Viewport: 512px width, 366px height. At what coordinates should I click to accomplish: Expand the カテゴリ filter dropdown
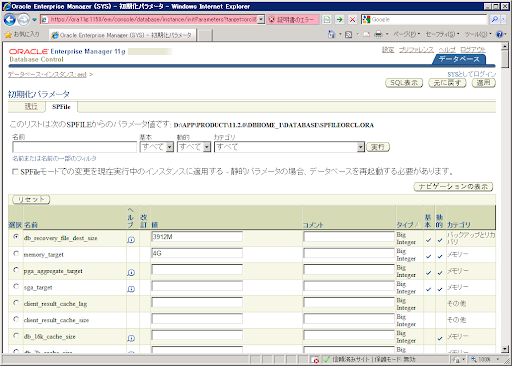click(x=360, y=147)
